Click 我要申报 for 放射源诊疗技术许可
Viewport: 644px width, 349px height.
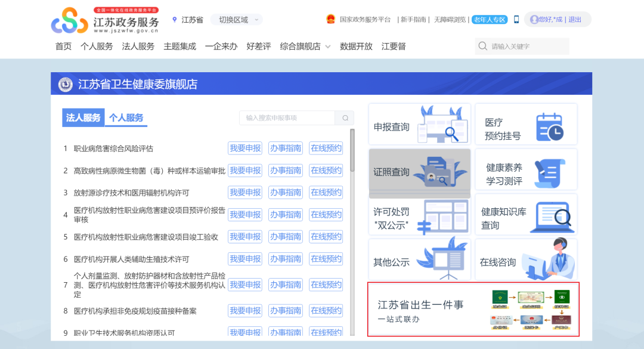pyautogui.click(x=245, y=192)
